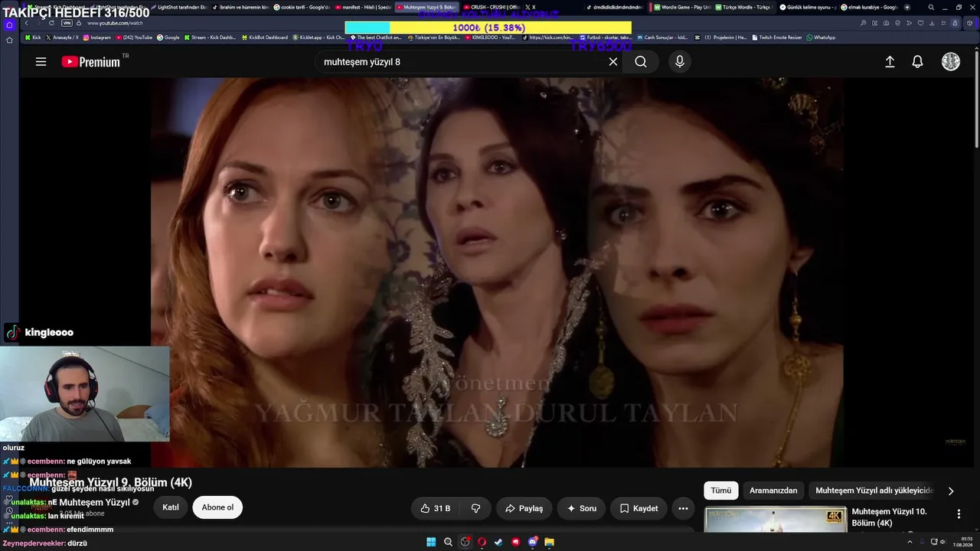Image resolution: width=980 pixels, height=551 pixels.
Task: Open the Windows Start menu
Action: click(x=431, y=542)
